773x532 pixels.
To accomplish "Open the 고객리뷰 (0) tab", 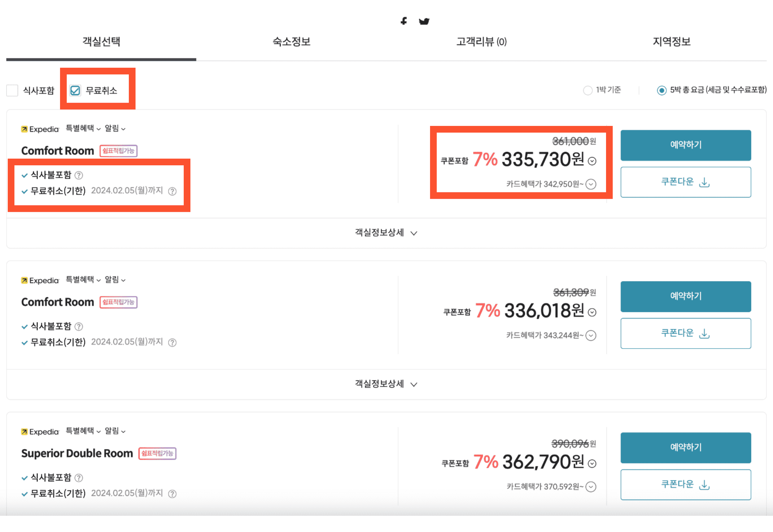I will pos(481,42).
